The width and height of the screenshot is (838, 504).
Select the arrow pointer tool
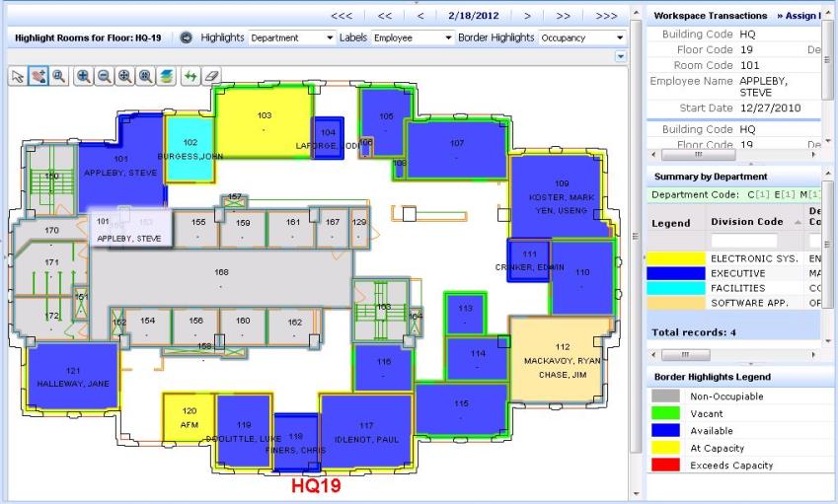click(x=18, y=75)
